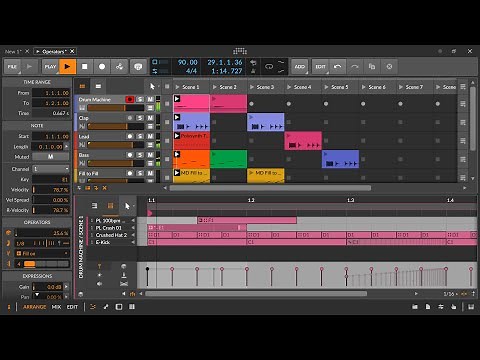Collapse the E-Kick lane arrow
The width and height of the screenshot is (480, 360).
(133, 242)
